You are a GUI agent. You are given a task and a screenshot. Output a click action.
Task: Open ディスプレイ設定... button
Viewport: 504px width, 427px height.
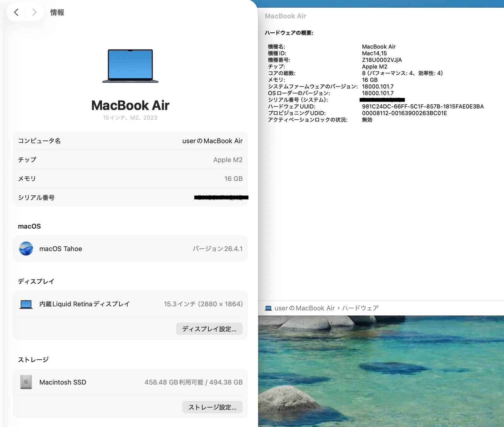tap(209, 329)
